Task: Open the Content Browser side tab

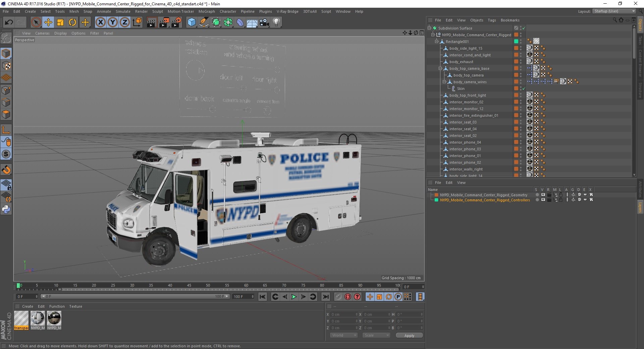Action: pos(640,63)
